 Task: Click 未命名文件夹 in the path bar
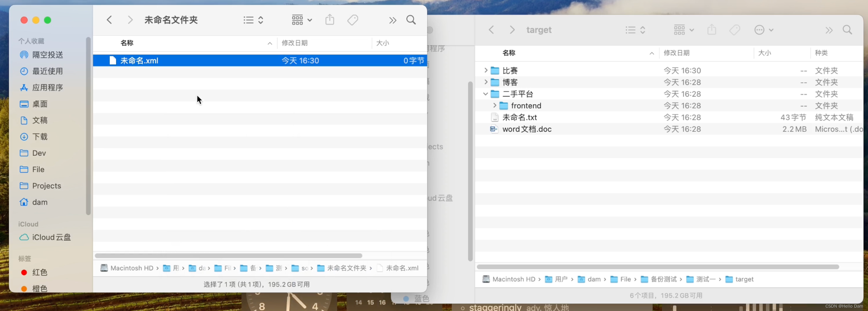[346, 268]
